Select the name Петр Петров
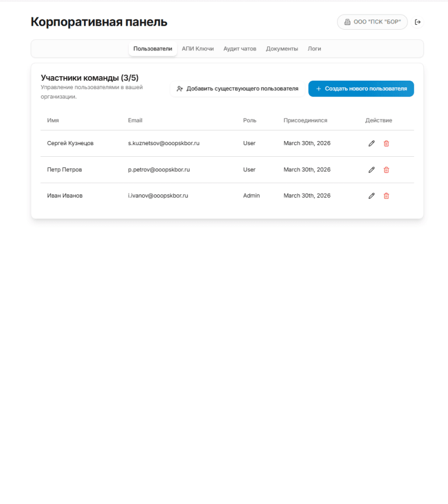The height and width of the screenshot is (504, 448). pos(64,170)
